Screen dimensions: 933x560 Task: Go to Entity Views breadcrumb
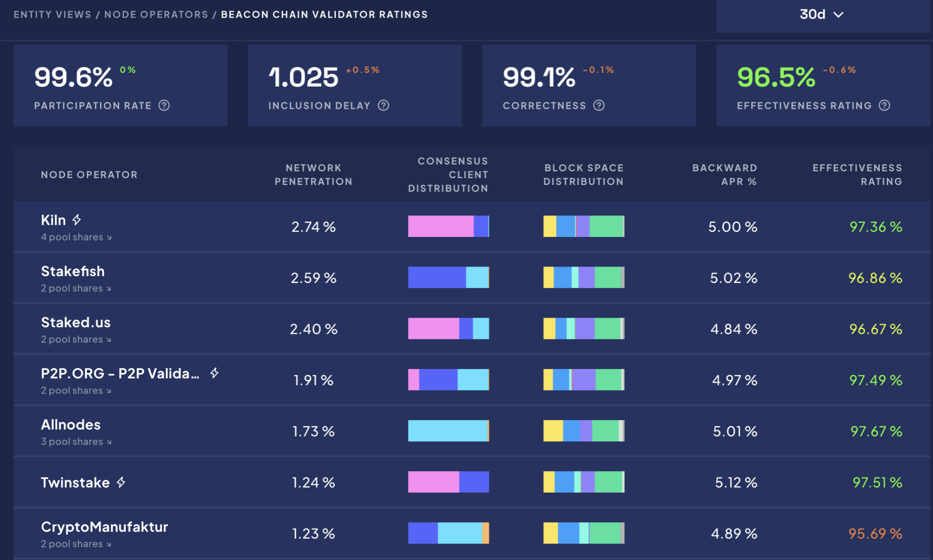pos(52,15)
